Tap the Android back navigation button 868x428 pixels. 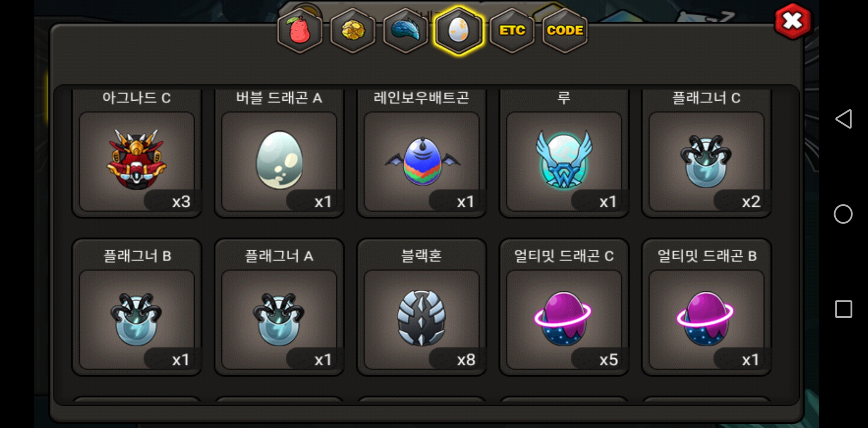843,119
